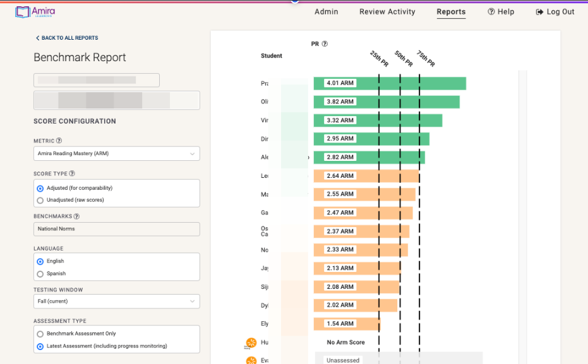
Task: Choose Benchmark Assessment Only
Action: click(x=40, y=334)
